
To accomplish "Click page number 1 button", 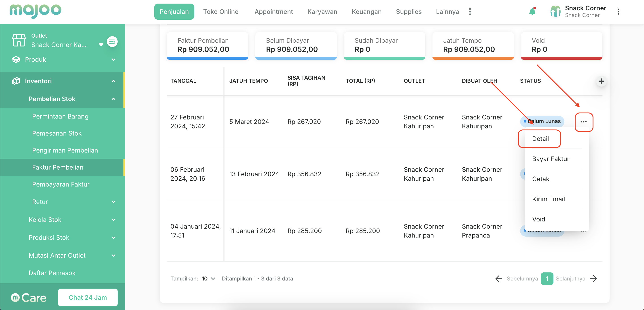I will coord(547,278).
